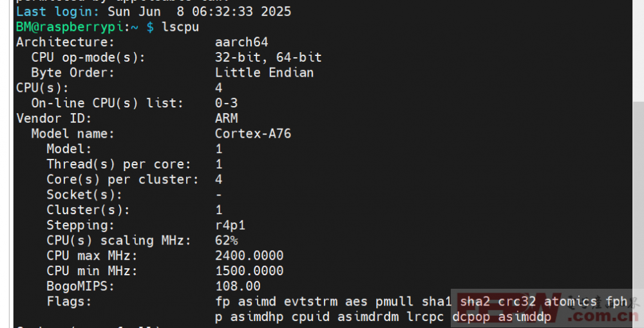The image size is (644, 328).
Task: Click the .com.cn watermark logo
Action: tap(605, 316)
